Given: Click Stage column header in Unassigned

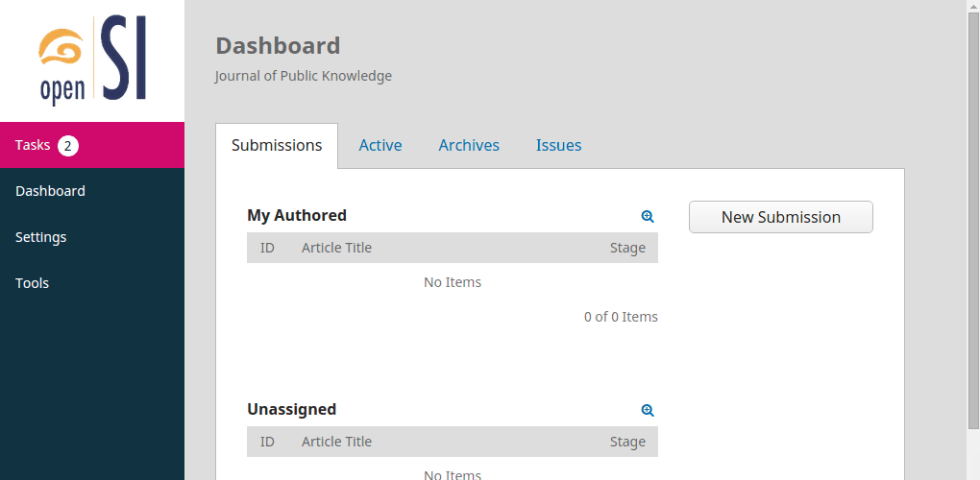Looking at the screenshot, I should pyautogui.click(x=627, y=442).
